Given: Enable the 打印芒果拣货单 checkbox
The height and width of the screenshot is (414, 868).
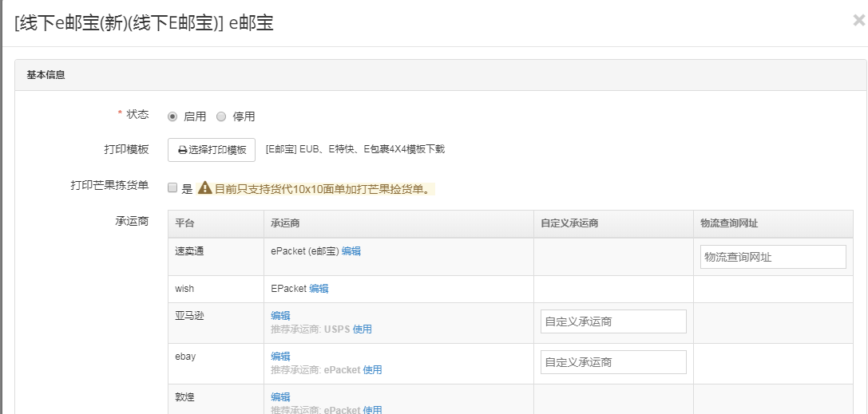Looking at the screenshot, I should tap(172, 188).
